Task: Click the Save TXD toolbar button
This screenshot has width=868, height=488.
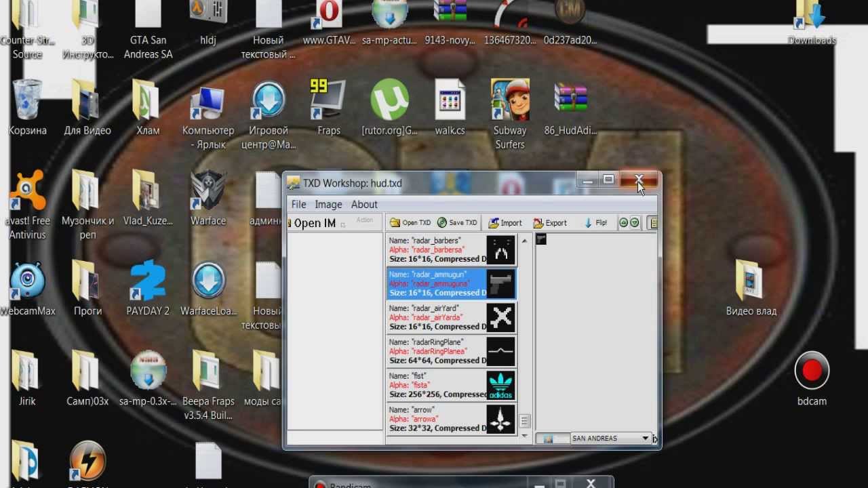Action: pyautogui.click(x=457, y=222)
